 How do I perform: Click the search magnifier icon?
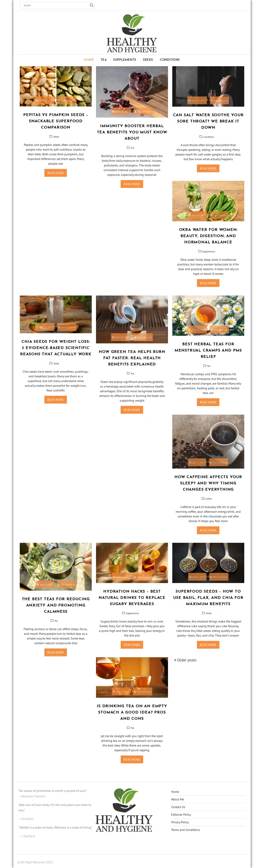(91, 5)
